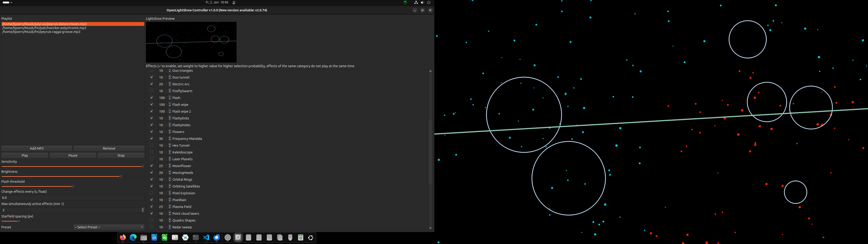The height and width of the screenshot is (244, 868).
Task: Open LibreOffice Writer from the dock
Action: (x=154, y=238)
